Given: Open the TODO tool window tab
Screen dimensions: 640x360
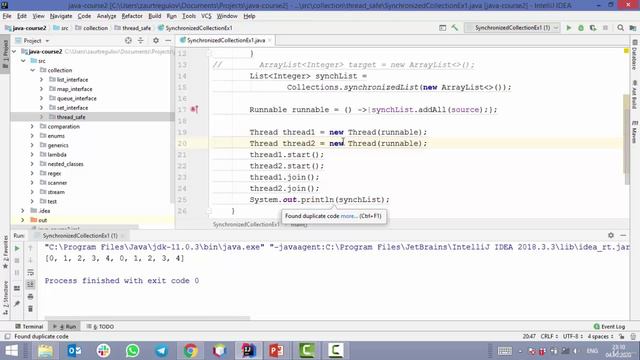Looking at the screenshot, I should click(100, 327).
